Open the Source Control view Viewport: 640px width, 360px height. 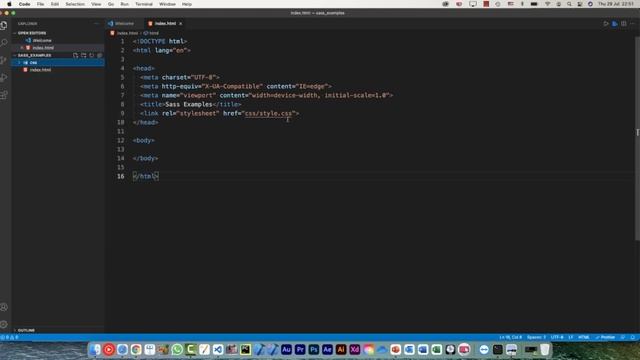click(4, 60)
